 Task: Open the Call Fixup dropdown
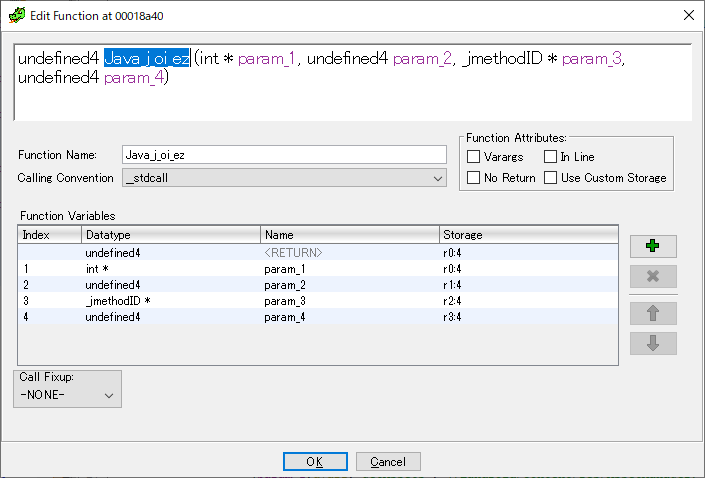[x=67, y=395]
